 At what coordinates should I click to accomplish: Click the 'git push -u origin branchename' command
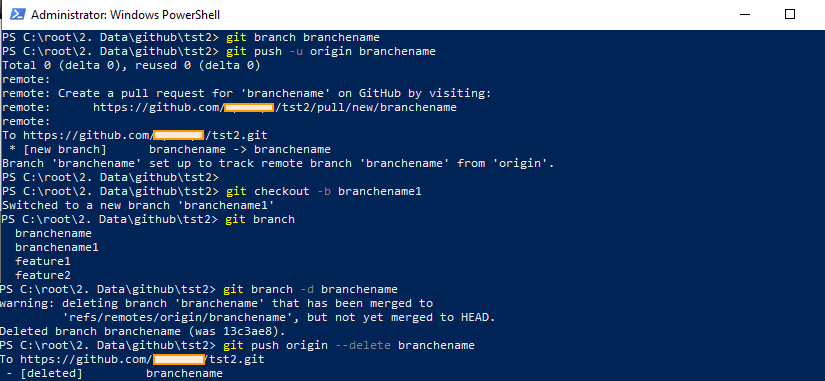click(330, 52)
